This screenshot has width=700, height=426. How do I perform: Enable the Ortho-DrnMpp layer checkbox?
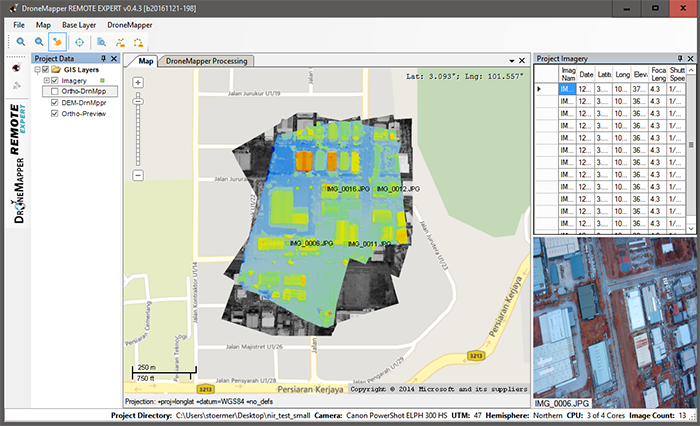tap(55, 91)
